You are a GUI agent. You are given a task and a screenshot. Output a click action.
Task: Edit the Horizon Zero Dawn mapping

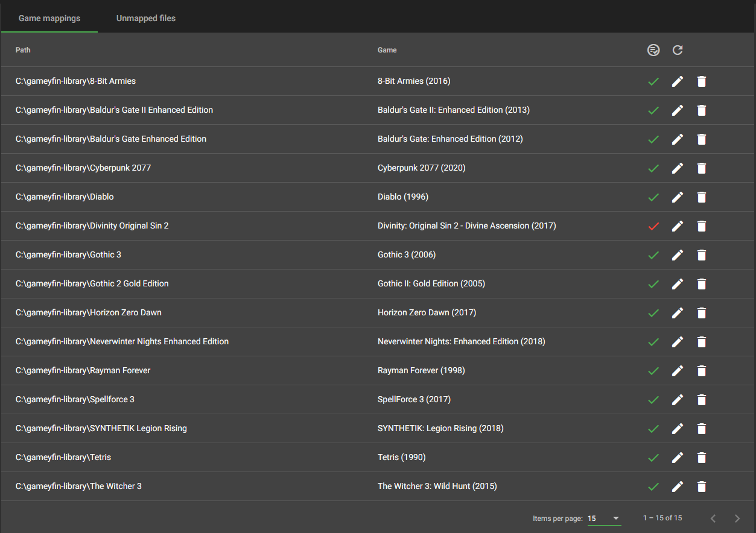(x=678, y=313)
